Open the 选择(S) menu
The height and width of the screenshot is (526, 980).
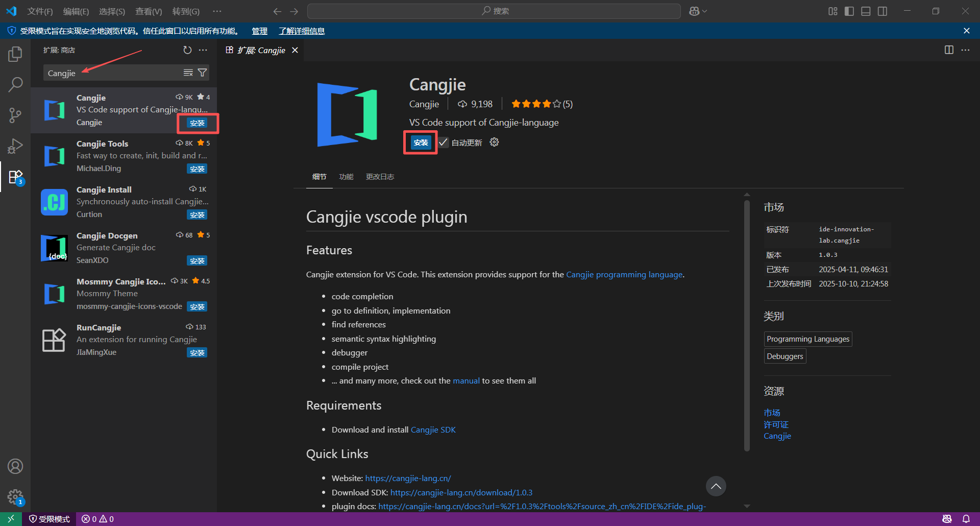(112, 11)
